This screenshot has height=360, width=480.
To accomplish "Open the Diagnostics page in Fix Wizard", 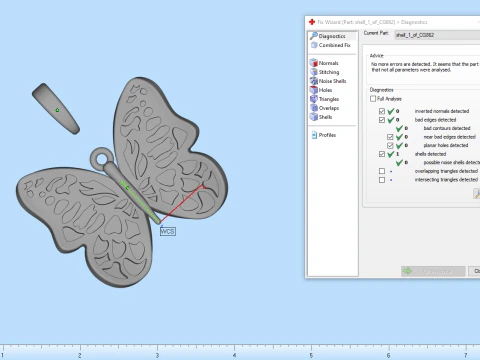I will 332,36.
